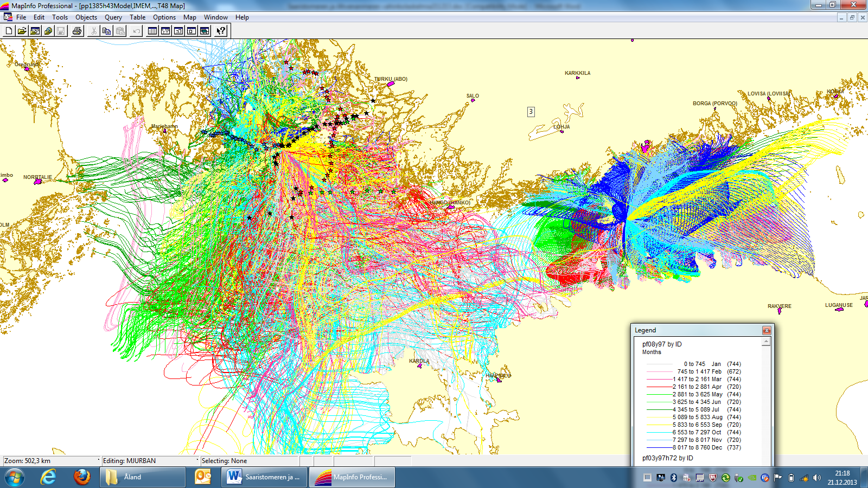Click the Print Window icon
This screenshot has width=868, height=488.
pos(77,31)
